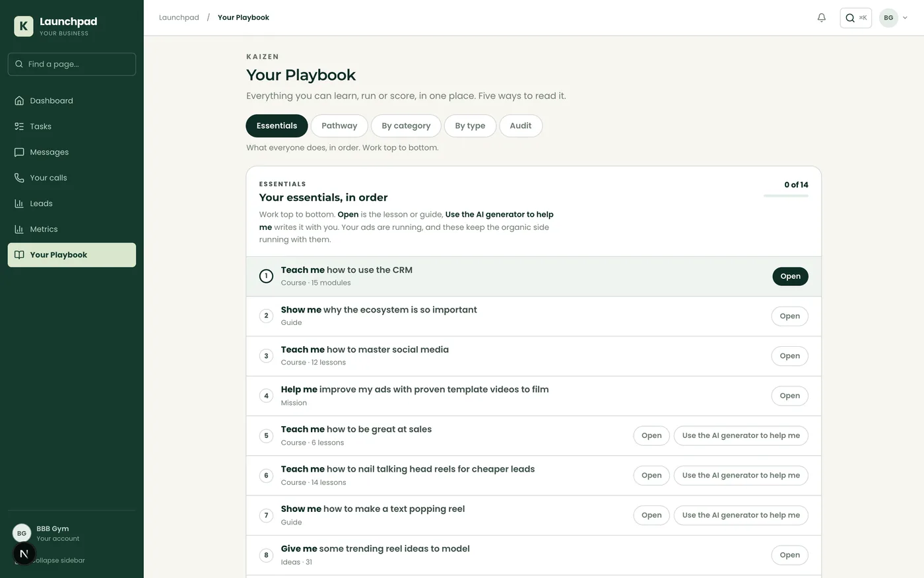Viewport: 924px width, 578px height.
Task: Click step number 1 circle for CRM course
Action: [266, 276]
